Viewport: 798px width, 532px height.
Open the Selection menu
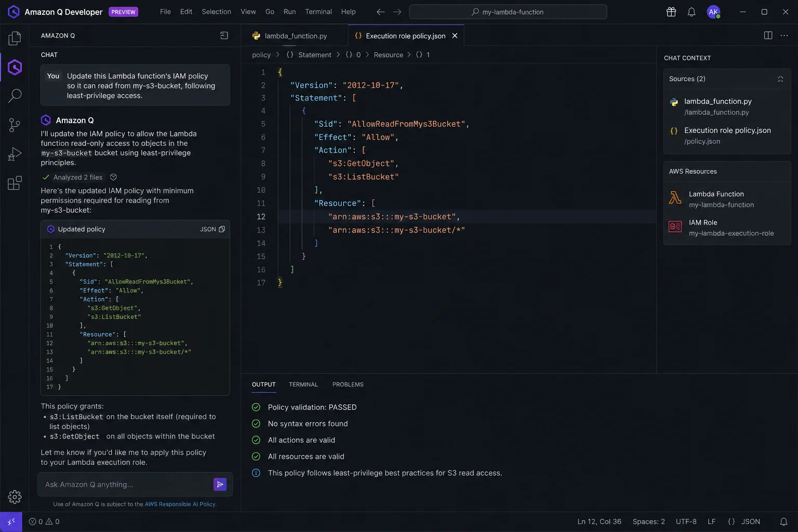pyautogui.click(x=216, y=11)
